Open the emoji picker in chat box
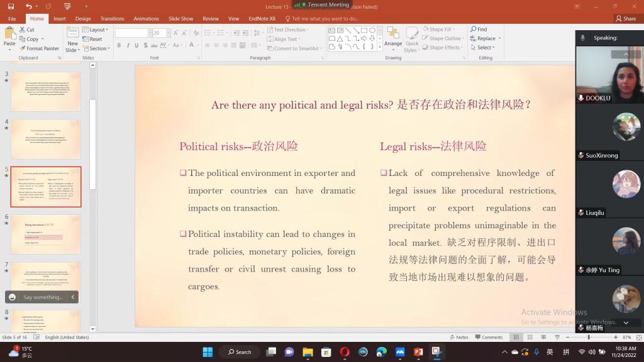The height and width of the screenshot is (362, 644). point(13,297)
